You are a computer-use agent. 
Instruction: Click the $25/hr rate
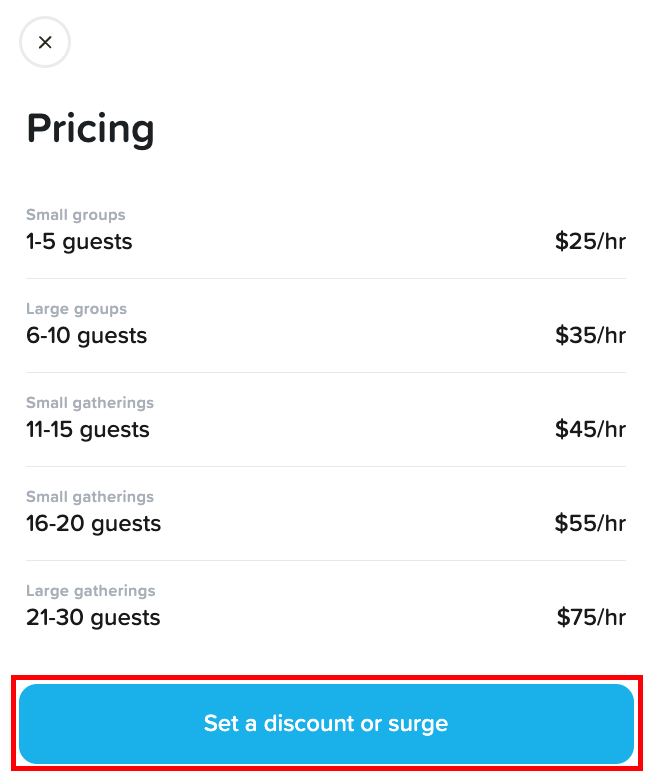point(590,242)
